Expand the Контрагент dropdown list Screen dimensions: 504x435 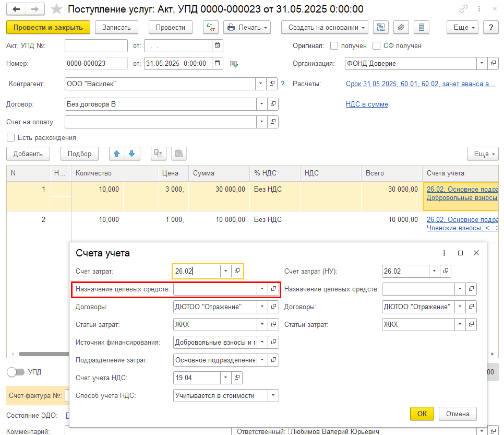pyautogui.click(x=261, y=84)
